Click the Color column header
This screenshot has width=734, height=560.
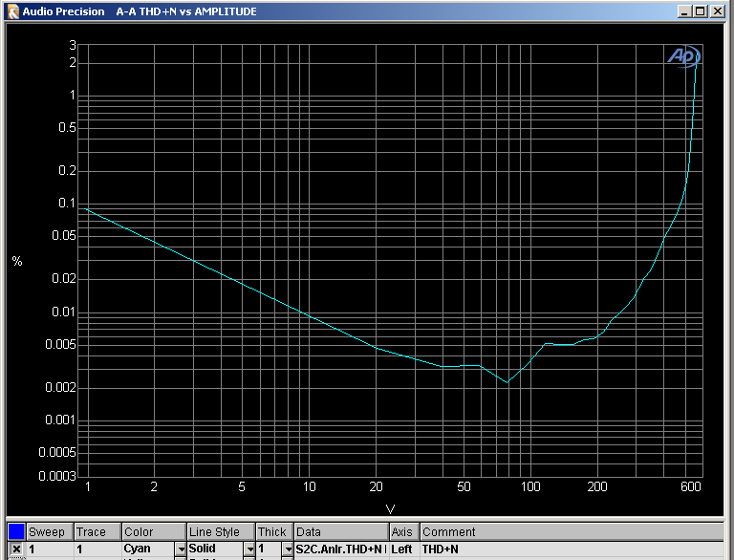pos(153,531)
